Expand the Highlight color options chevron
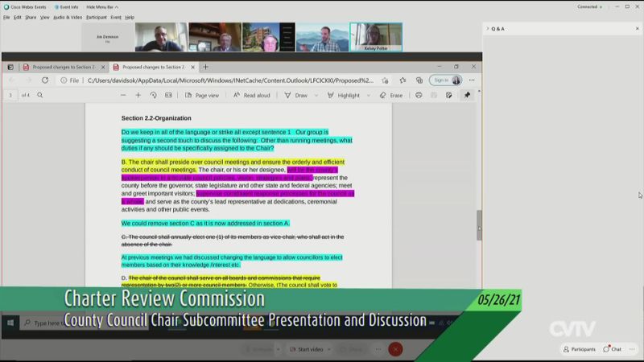644x362 pixels. coord(368,95)
